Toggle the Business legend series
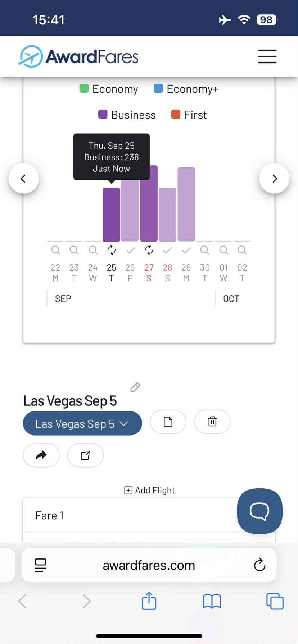The image size is (298, 644). (x=127, y=115)
